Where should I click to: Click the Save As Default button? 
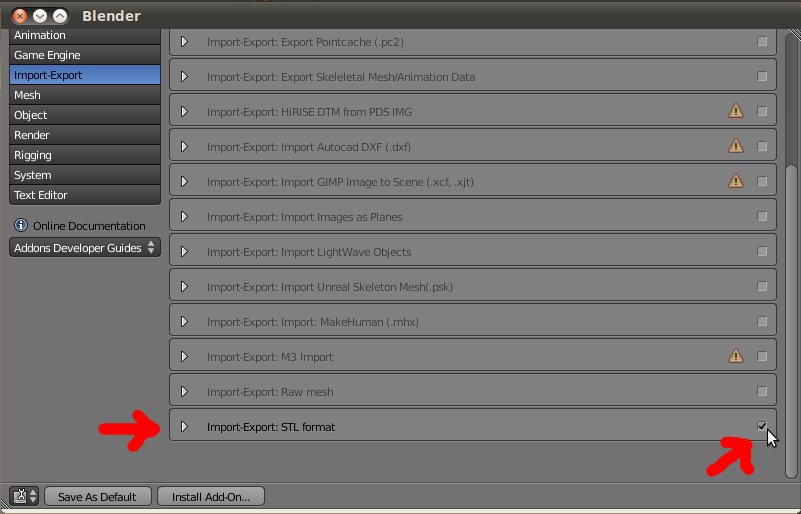tap(97, 496)
